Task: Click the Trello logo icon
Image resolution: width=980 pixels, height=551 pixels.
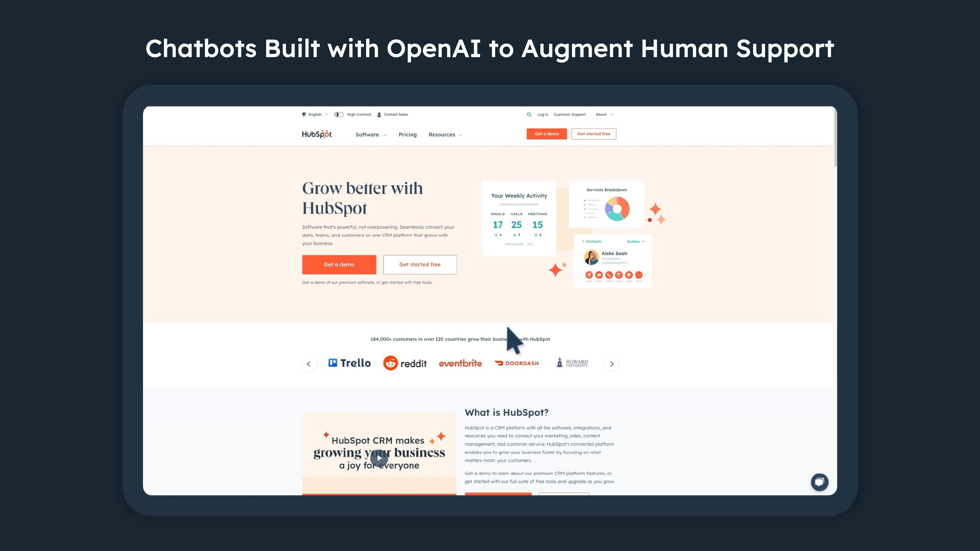Action: (333, 363)
